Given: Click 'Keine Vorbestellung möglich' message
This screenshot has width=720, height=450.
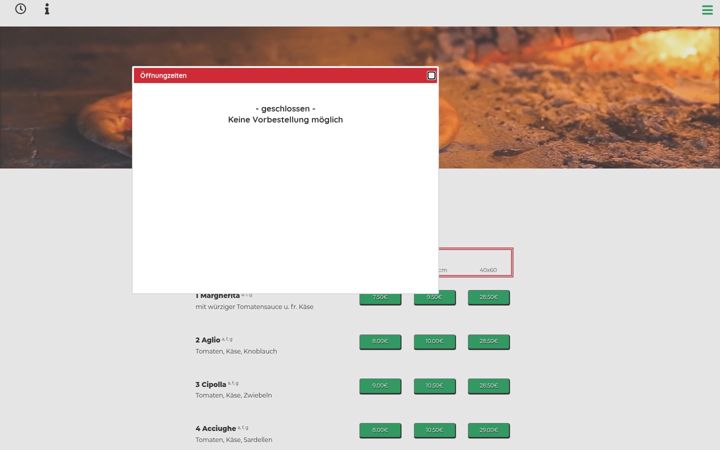Looking at the screenshot, I should (285, 120).
